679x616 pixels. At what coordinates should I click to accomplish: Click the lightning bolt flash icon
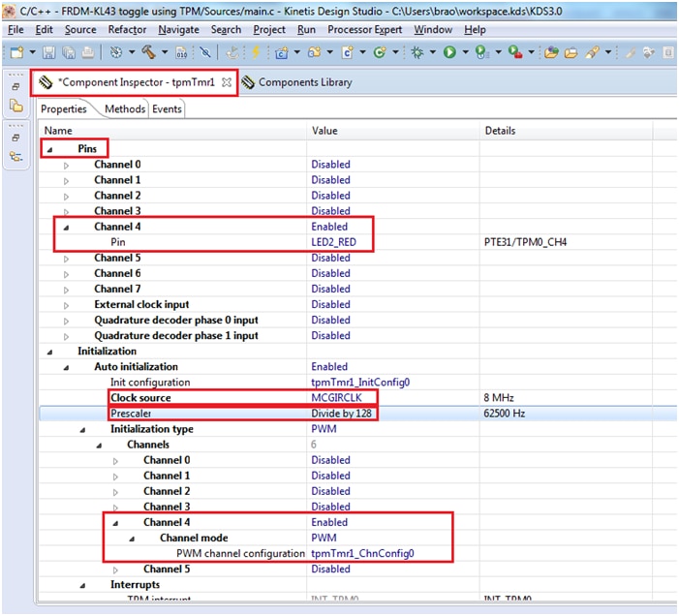256,52
